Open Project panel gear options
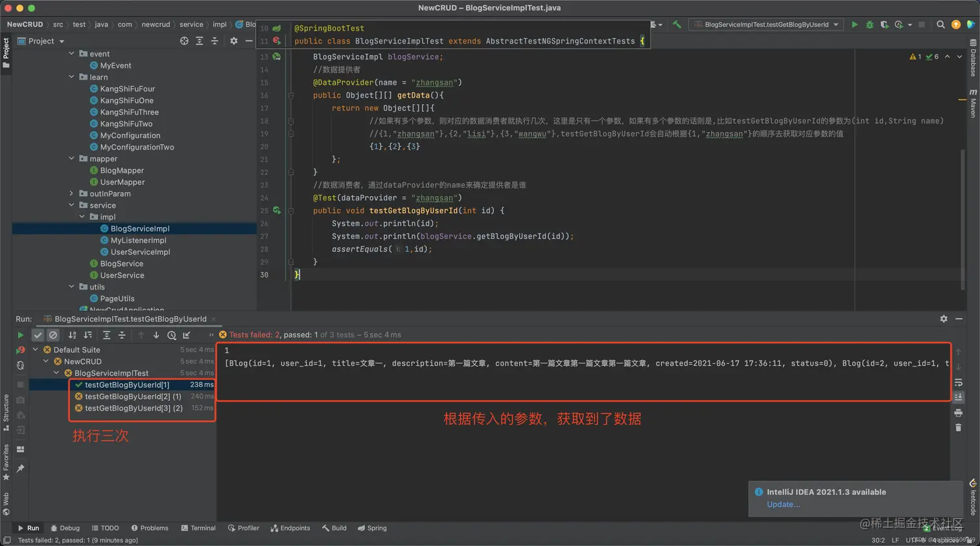 tap(234, 41)
